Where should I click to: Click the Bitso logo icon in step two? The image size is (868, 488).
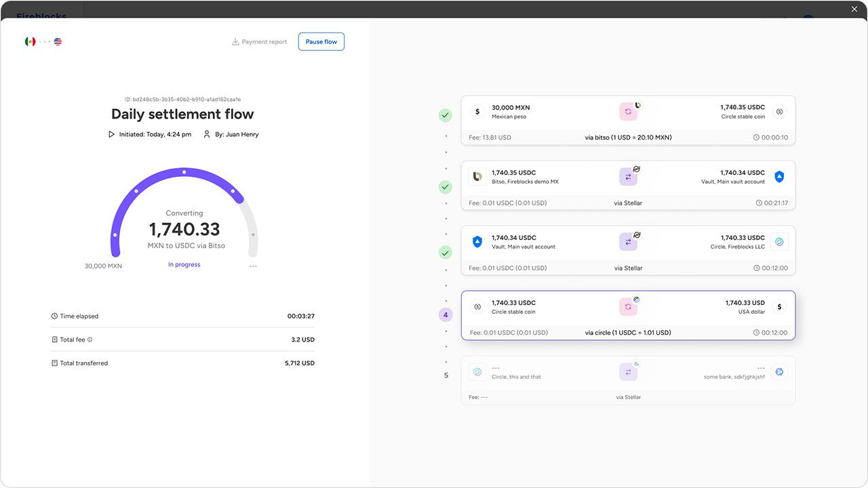(x=477, y=177)
